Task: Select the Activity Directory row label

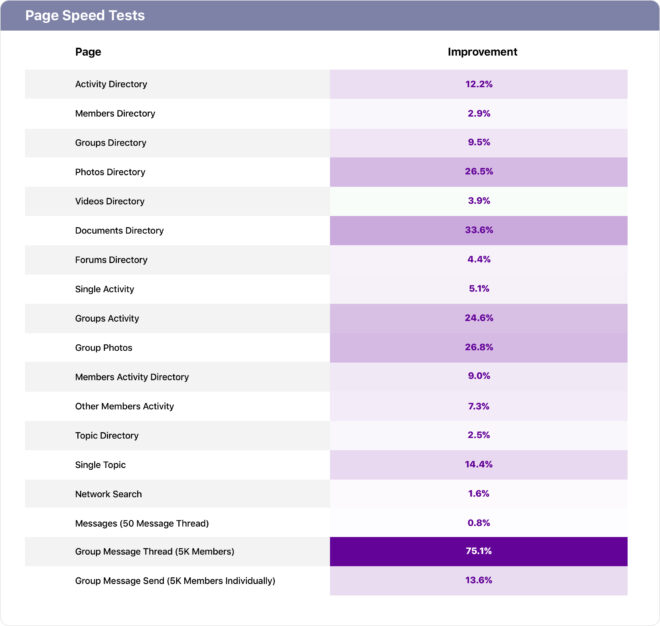Action: coord(111,84)
